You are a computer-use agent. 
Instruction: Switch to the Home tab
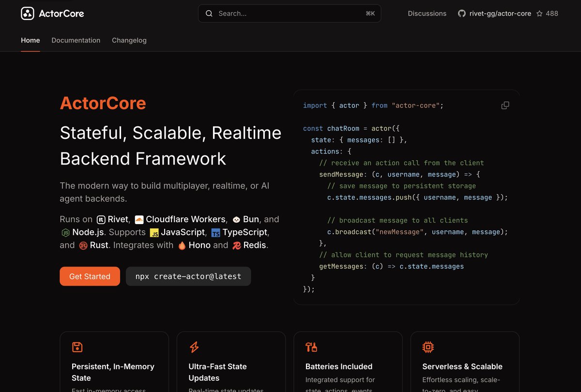(x=31, y=40)
